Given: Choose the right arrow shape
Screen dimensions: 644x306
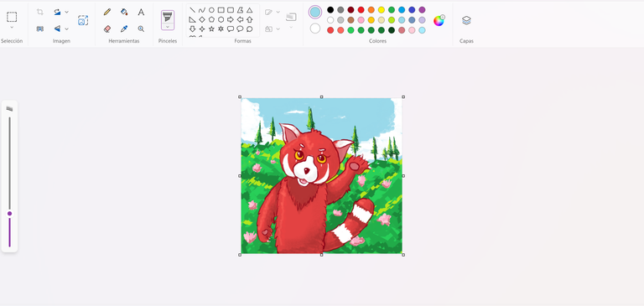Looking at the screenshot, I should pos(231,19).
